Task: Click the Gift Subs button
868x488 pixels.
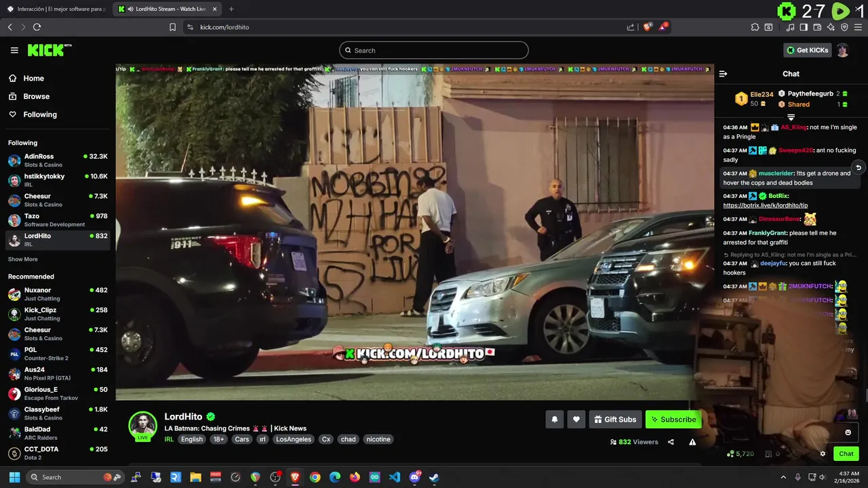Action: 615,420
